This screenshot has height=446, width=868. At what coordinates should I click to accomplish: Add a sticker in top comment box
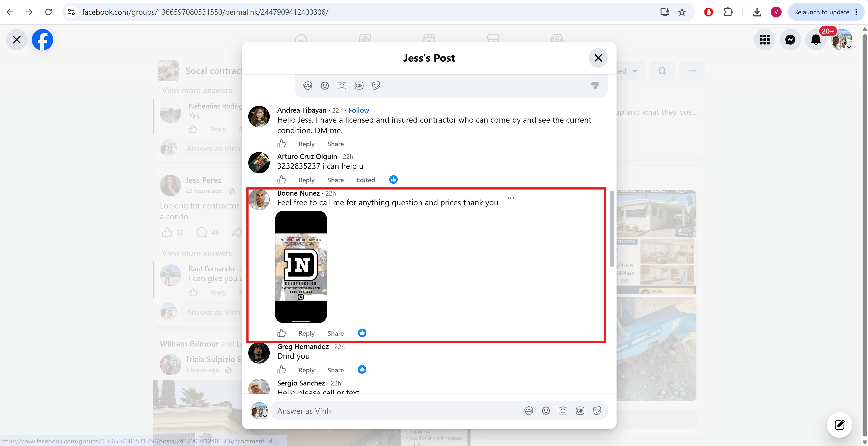click(x=376, y=86)
